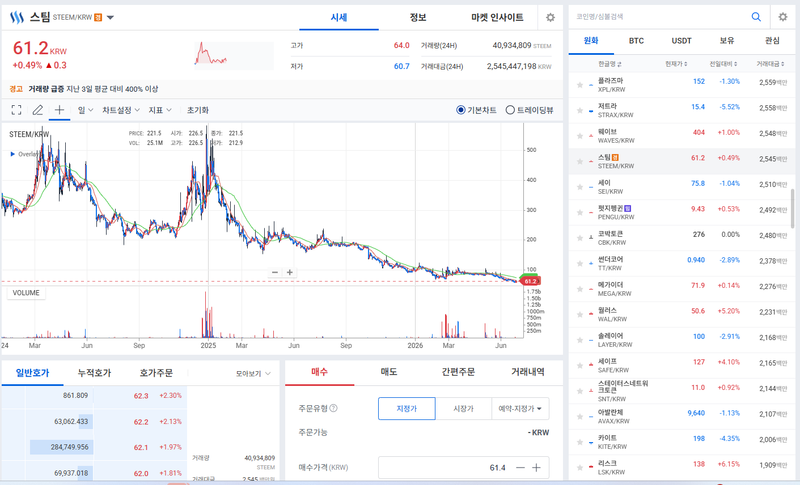This screenshot has width=800, height=485.
Task: Favorite star for 펏지펭귄 PENGU/KRW
Action: click(x=580, y=213)
